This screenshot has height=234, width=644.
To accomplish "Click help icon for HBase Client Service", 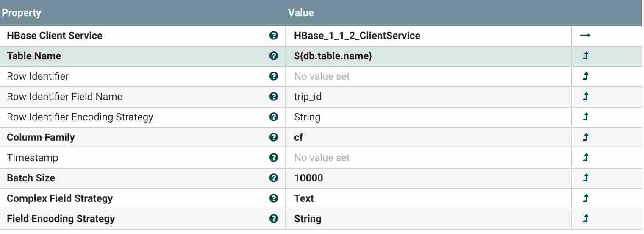I will (274, 36).
